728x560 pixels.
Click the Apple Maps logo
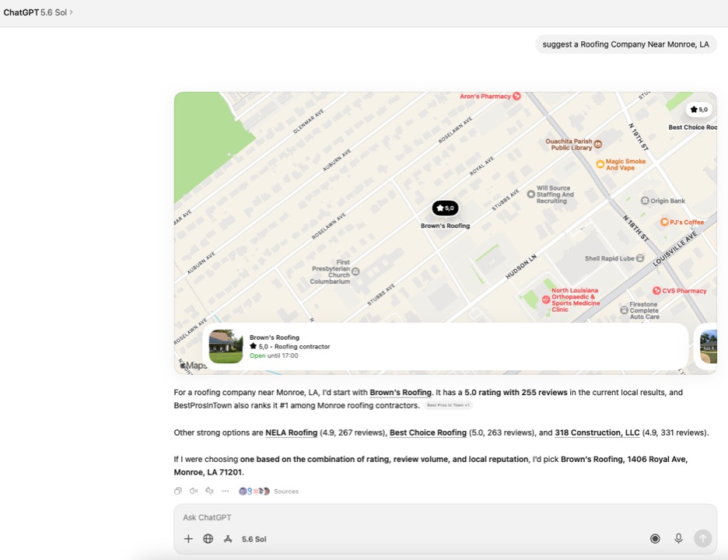tap(194, 366)
